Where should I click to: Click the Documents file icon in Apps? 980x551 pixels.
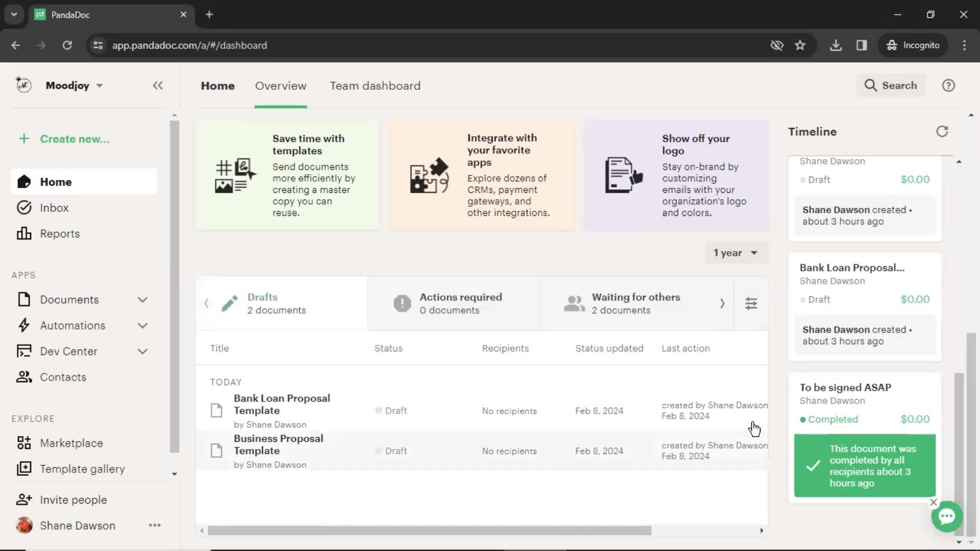[x=24, y=299]
